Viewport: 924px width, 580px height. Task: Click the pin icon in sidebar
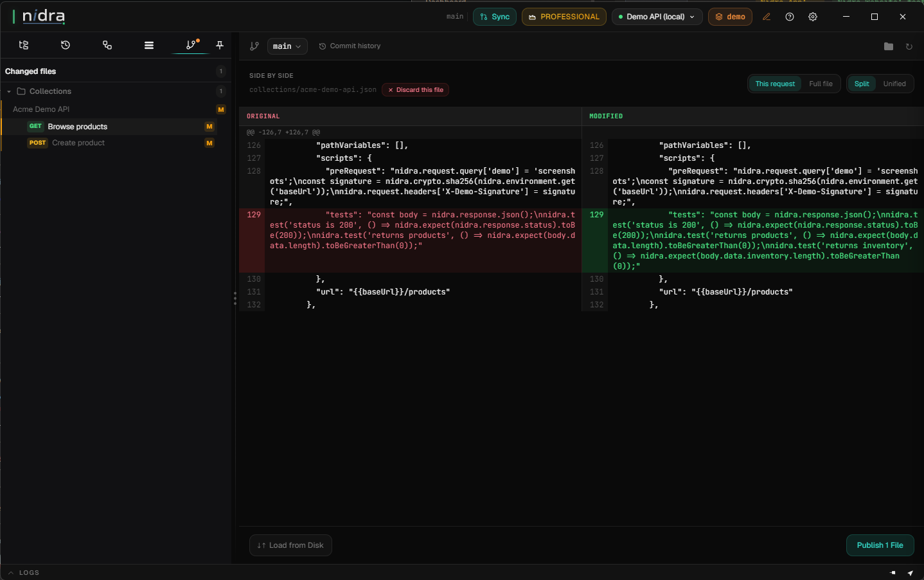point(220,45)
